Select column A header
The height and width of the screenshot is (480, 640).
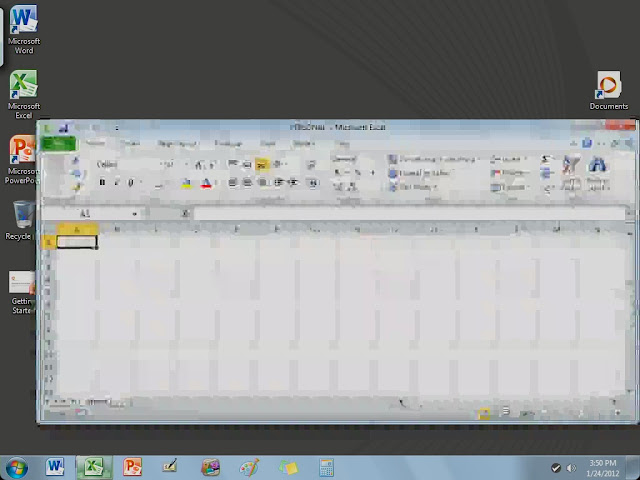77,229
